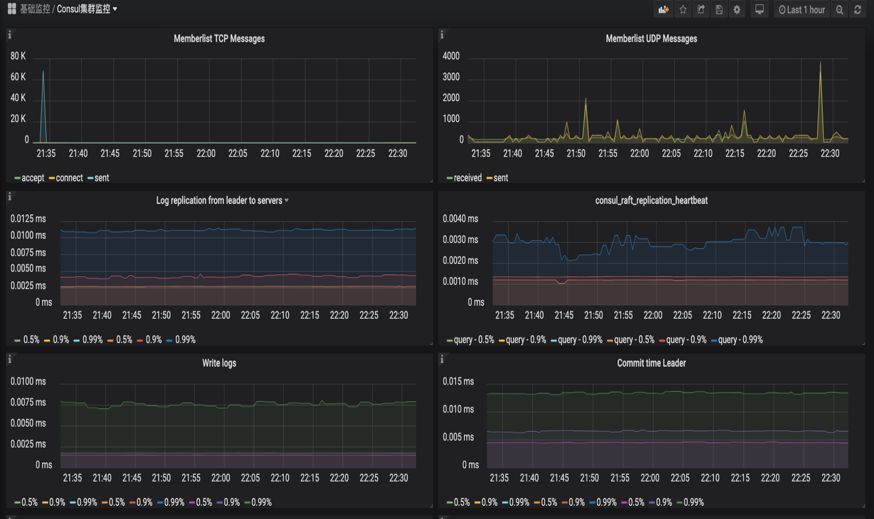
Task: Open the Consul集群监控 dashboard dropdown
Action: tap(87, 9)
